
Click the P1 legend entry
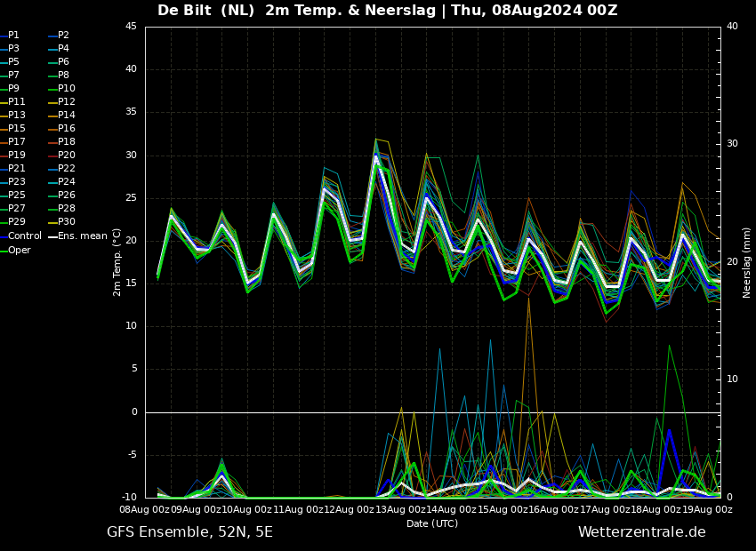pos(10,36)
